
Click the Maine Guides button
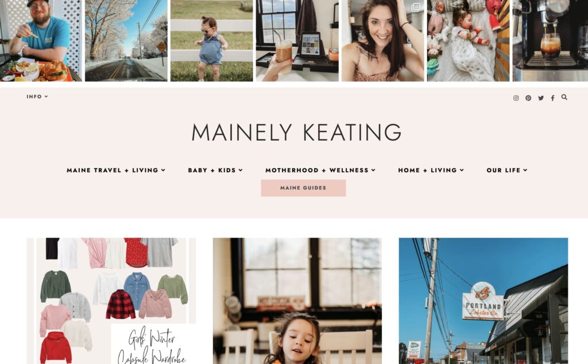(x=303, y=188)
